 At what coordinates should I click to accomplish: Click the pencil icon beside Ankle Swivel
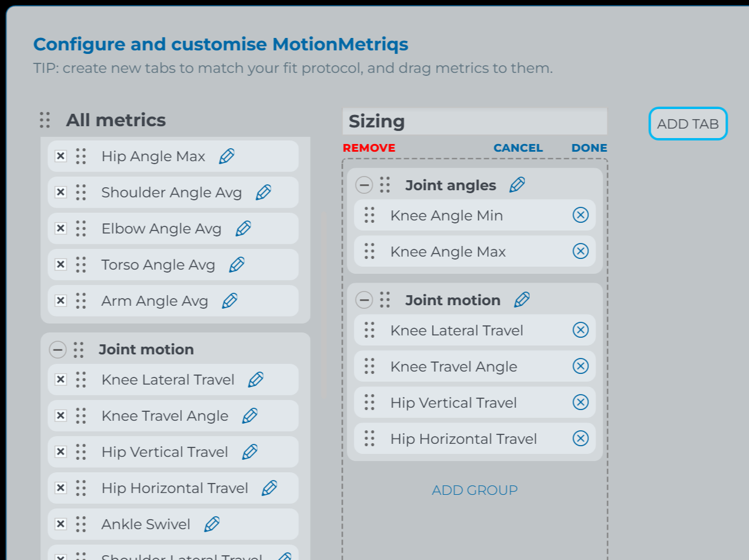[212, 524]
